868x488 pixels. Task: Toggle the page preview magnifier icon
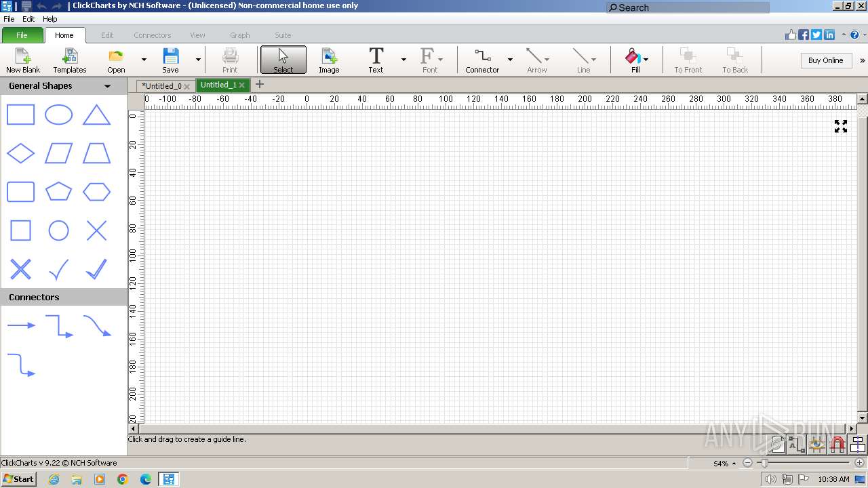(777, 445)
